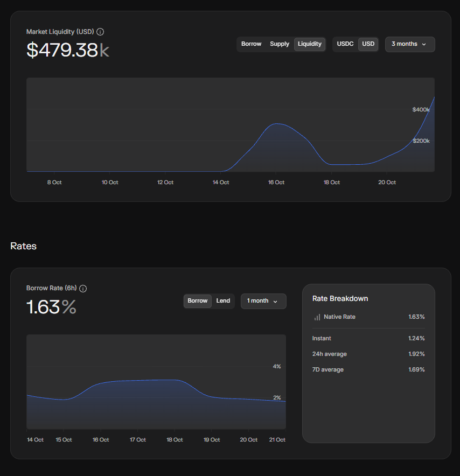Click the 4% axis label
Viewport: 460px width, 476px height.
pos(277,367)
